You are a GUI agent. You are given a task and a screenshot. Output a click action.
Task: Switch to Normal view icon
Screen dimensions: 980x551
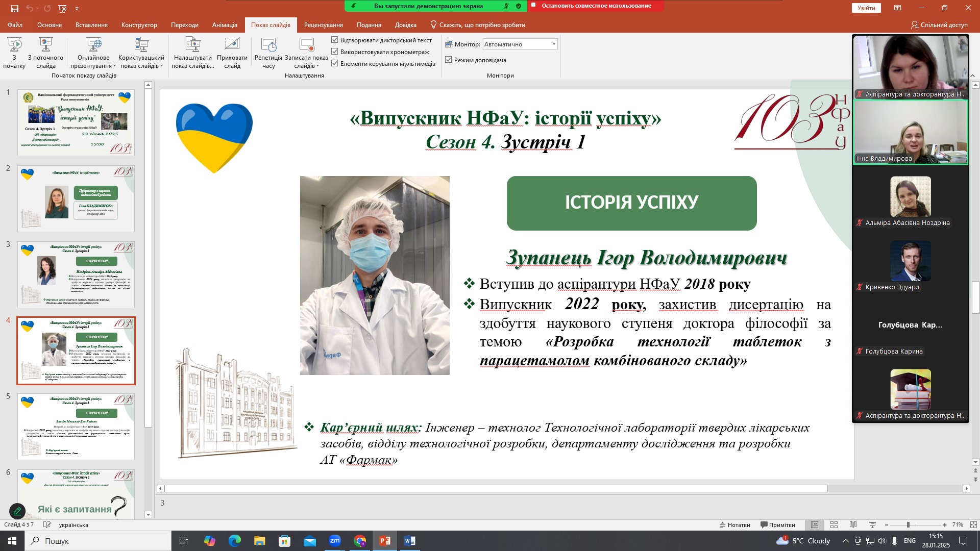(815, 525)
